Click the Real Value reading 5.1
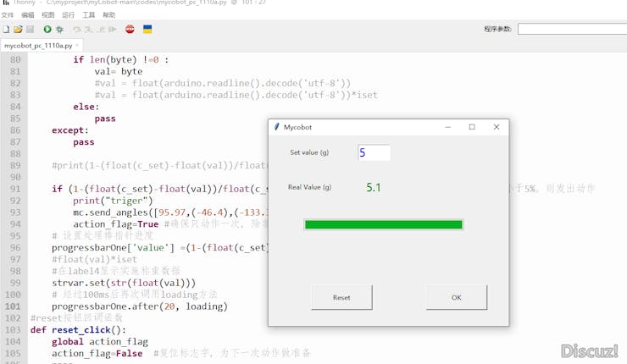This screenshot has height=364, width=627. tap(374, 187)
